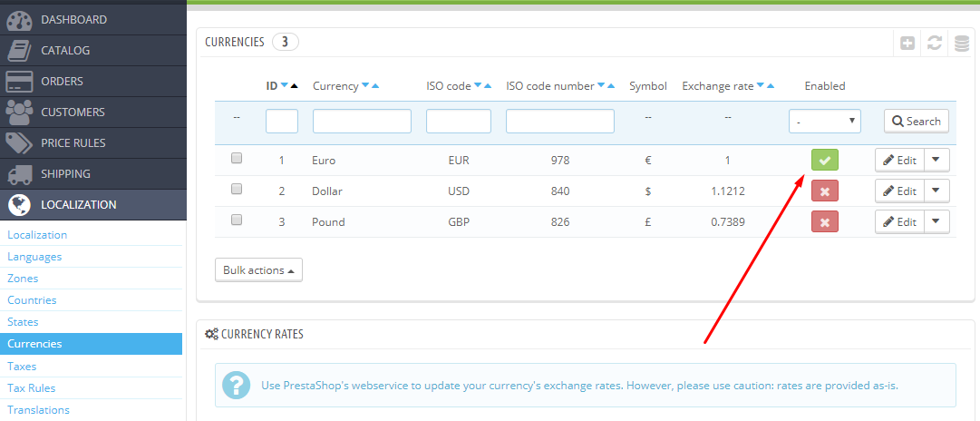Viewport: 980px width, 421px height.
Task: Select the Euro row checkbox
Action: click(237, 158)
